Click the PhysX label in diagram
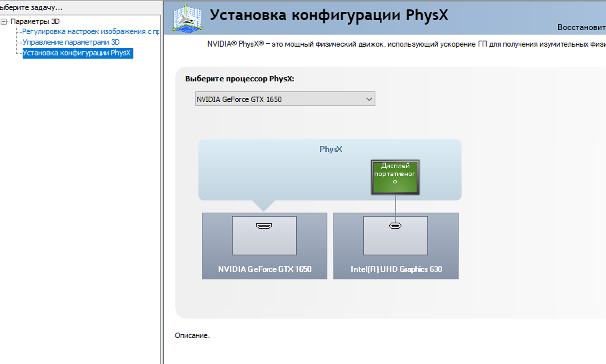This screenshot has height=364, width=606. 331,149
